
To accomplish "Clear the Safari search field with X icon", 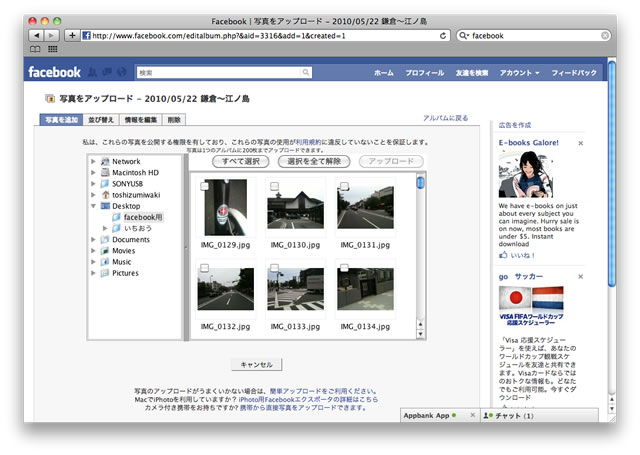I will click(x=605, y=36).
